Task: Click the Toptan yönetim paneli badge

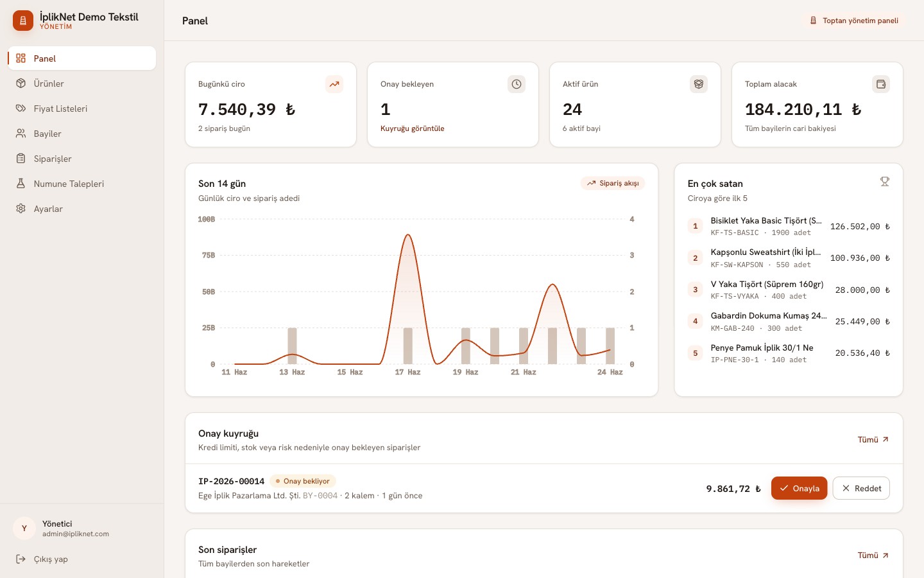Action: (x=854, y=21)
